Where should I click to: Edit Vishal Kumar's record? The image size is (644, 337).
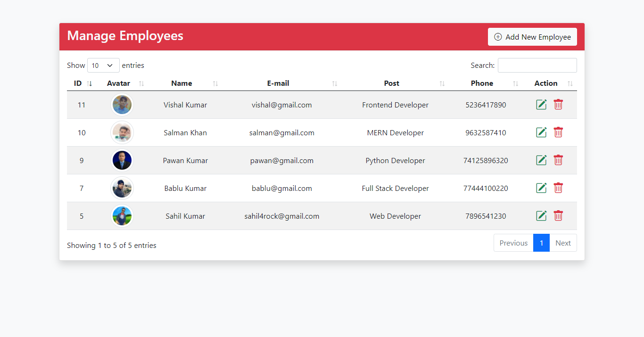541,105
